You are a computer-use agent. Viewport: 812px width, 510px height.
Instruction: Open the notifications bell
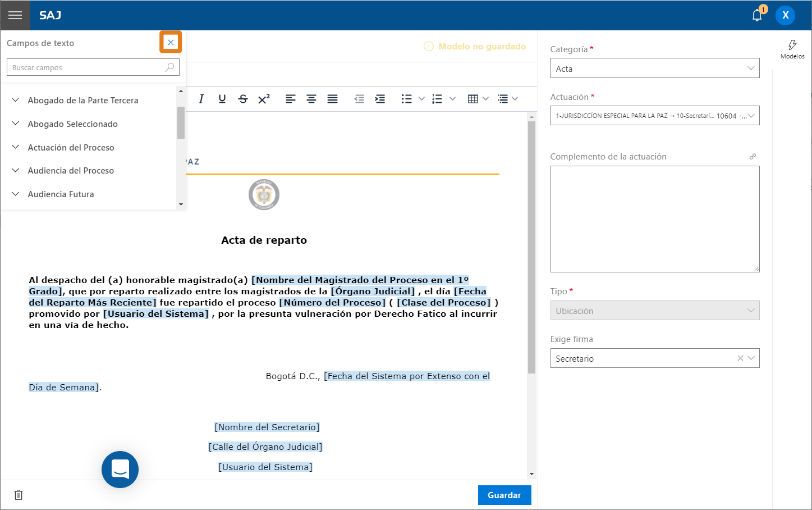click(x=757, y=15)
